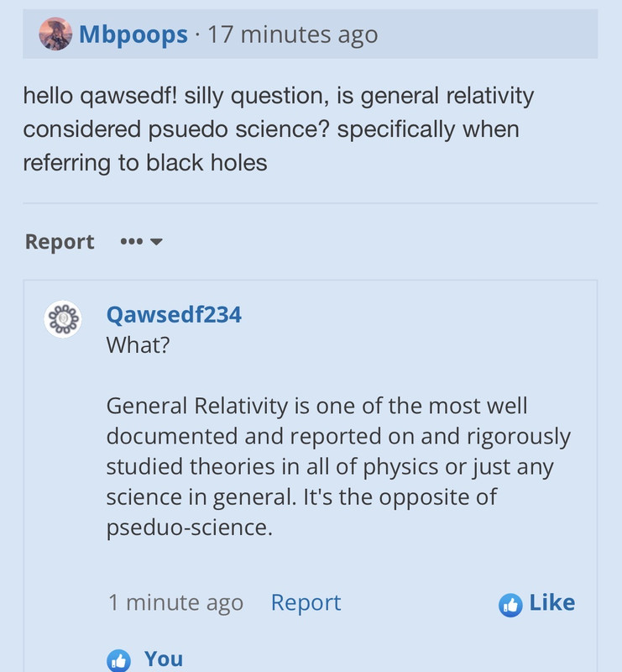Report Mbpoops's post using the bold Report button
622x672 pixels.
click(x=60, y=242)
